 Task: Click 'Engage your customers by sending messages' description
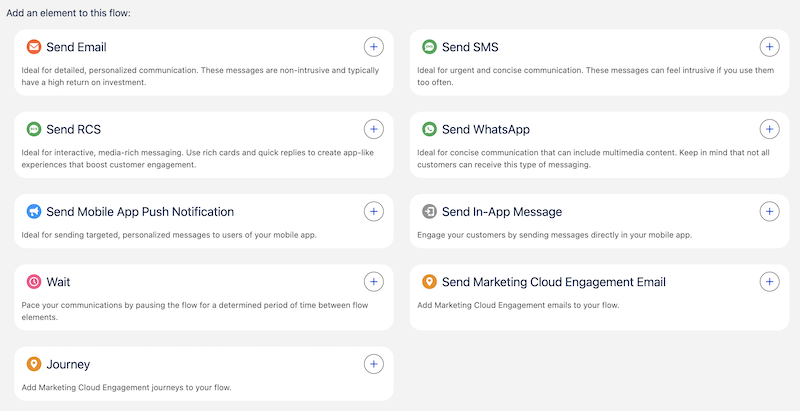click(555, 235)
